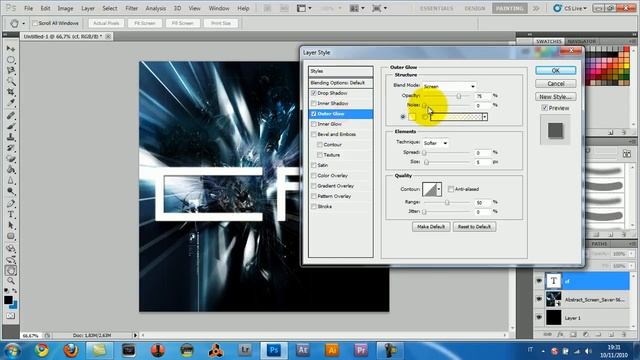
Task: Open the CS Live dropdown
Action: pyautogui.click(x=570, y=8)
